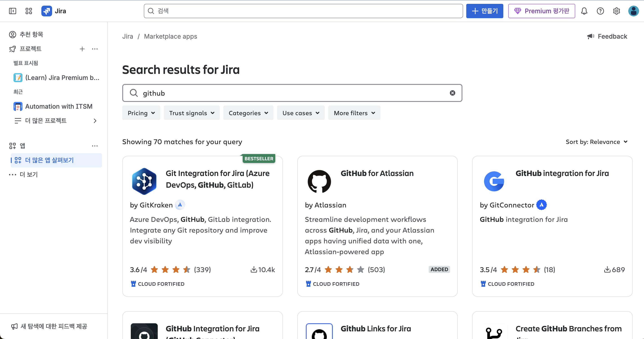
Task: Open the help menu
Action: pos(600,11)
